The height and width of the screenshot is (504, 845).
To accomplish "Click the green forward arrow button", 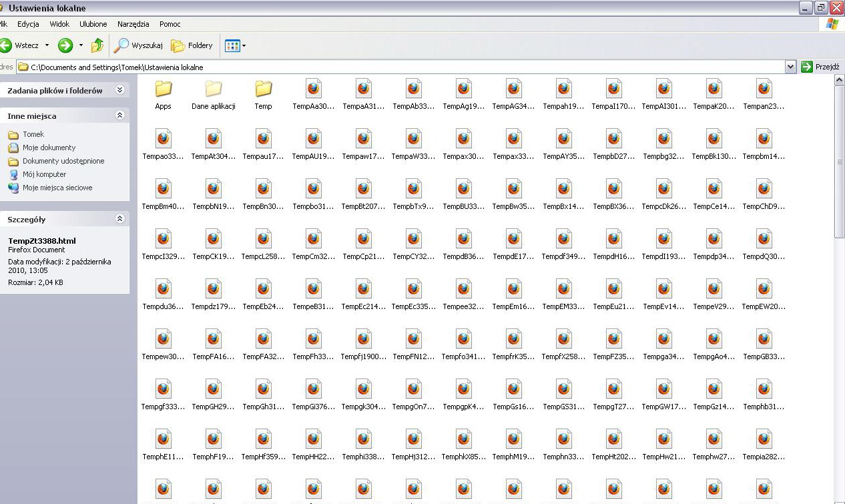I will 65,45.
